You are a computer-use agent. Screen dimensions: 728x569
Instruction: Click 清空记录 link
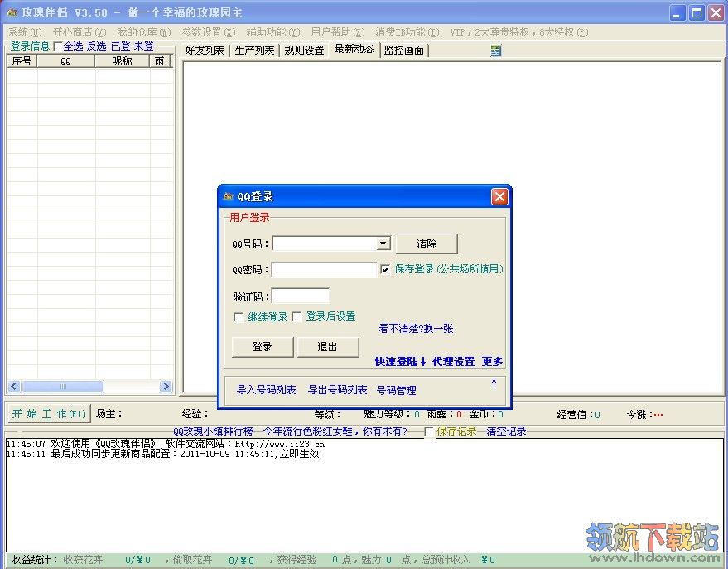click(x=506, y=432)
